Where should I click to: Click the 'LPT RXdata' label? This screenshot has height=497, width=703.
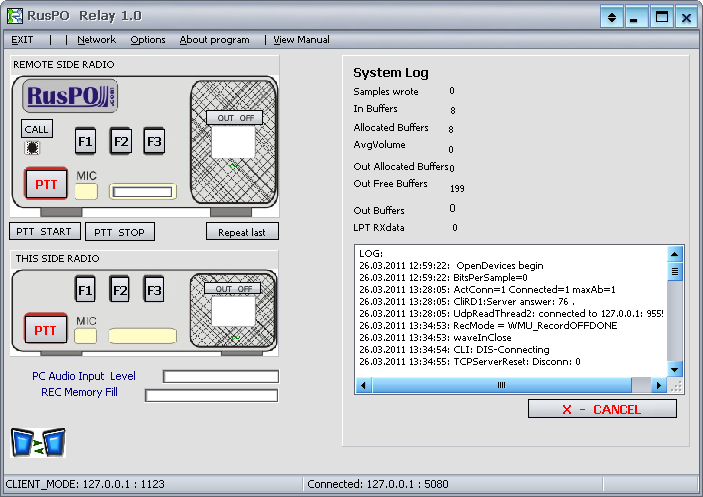(x=378, y=228)
